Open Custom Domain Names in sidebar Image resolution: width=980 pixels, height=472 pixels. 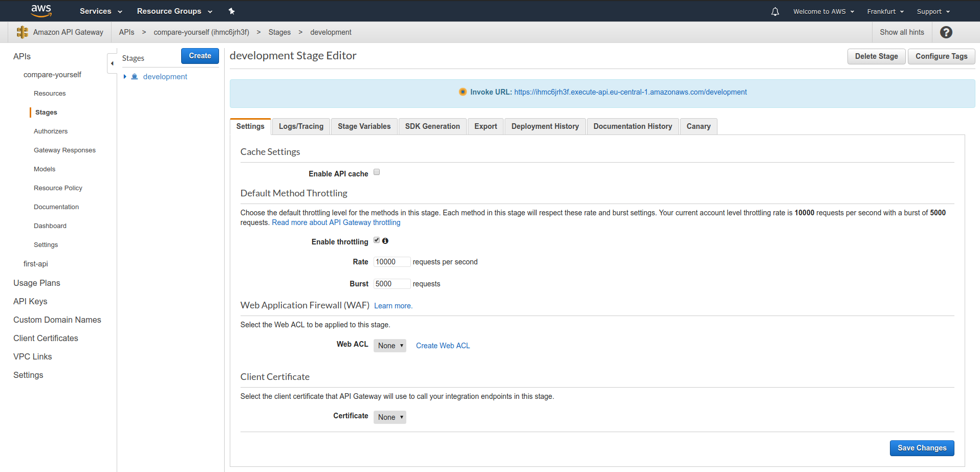tap(57, 320)
